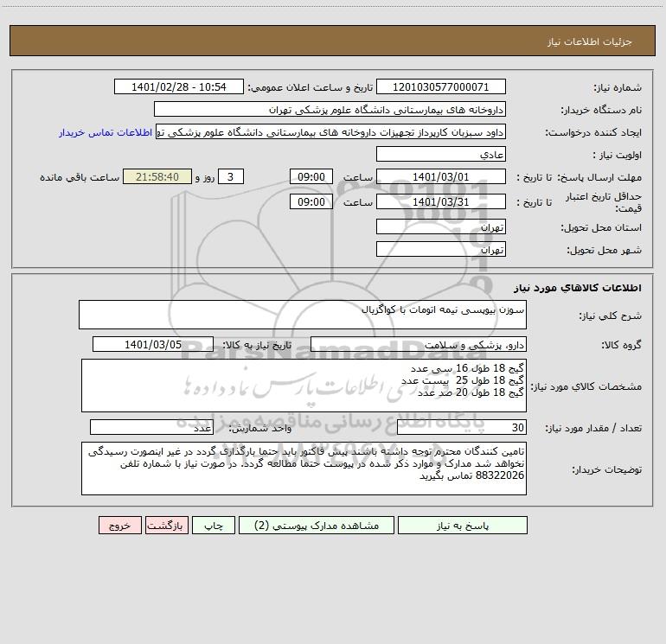Click the توضیحات خریدار label
The image size is (666, 644).
[607, 469]
